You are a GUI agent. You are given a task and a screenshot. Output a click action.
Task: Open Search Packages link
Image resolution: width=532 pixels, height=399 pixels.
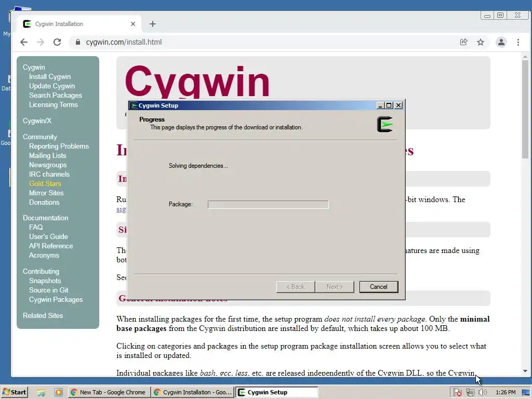click(x=56, y=96)
